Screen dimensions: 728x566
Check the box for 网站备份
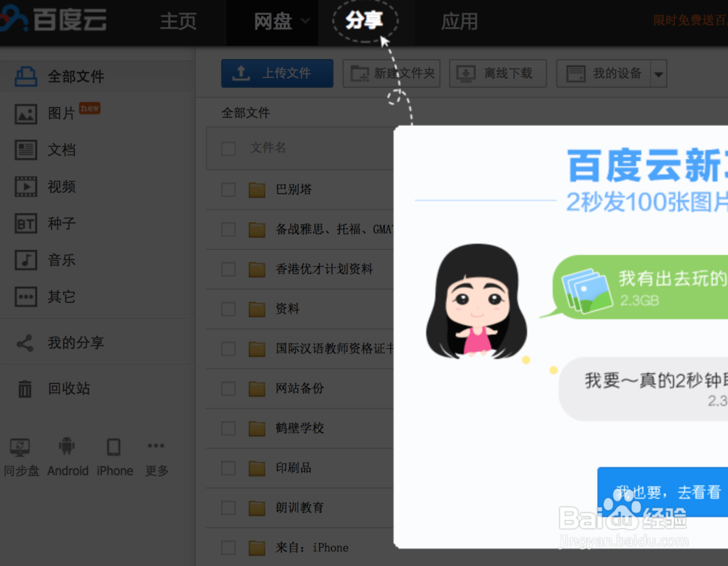point(229,388)
